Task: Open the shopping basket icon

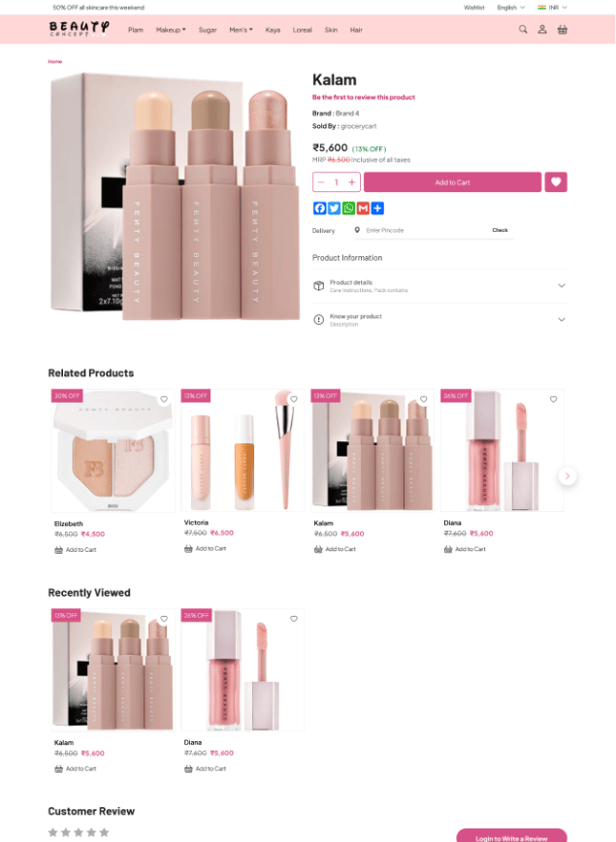Action: point(563,29)
